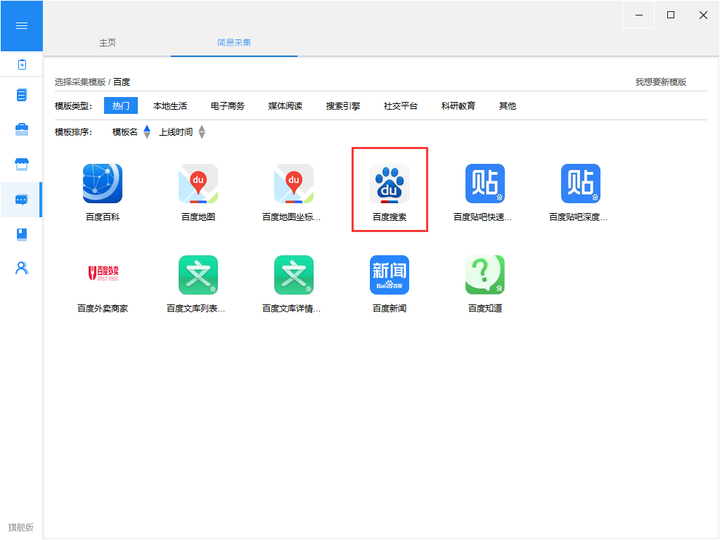Screen dimensions: 720x540
Task: Open the 百度贴吧快速 template
Action: (485, 192)
